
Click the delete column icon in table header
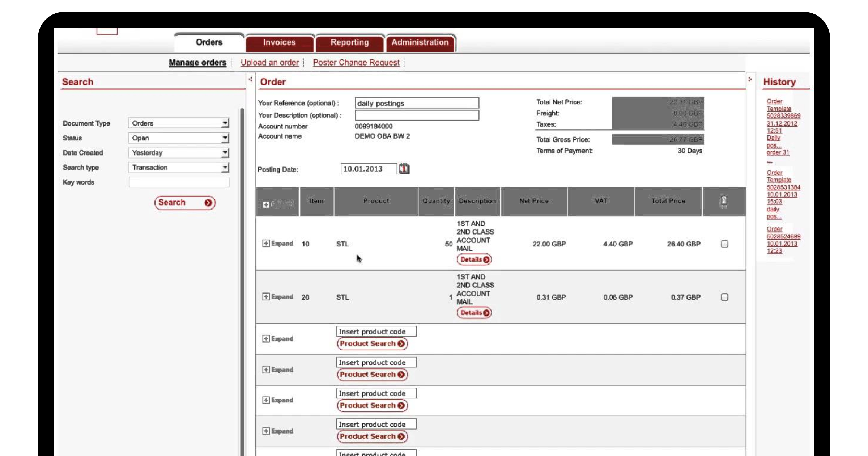coord(724,201)
